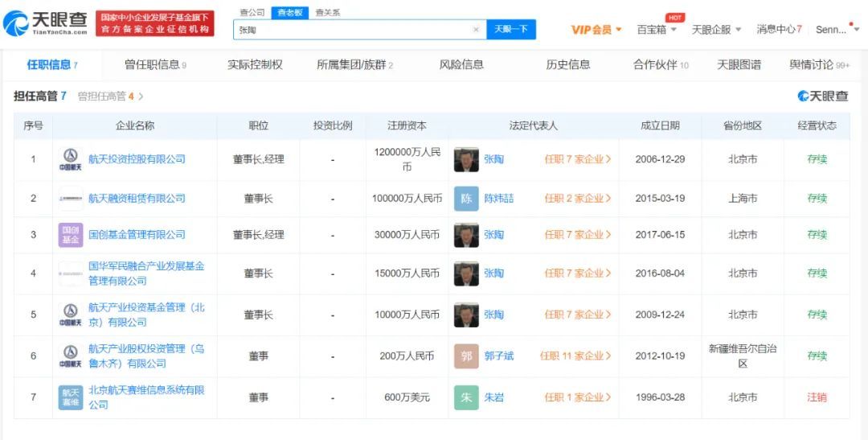Open 航天融资租赁有限公司 company link
Viewport: 868px width, 440px height.
pyautogui.click(x=137, y=199)
